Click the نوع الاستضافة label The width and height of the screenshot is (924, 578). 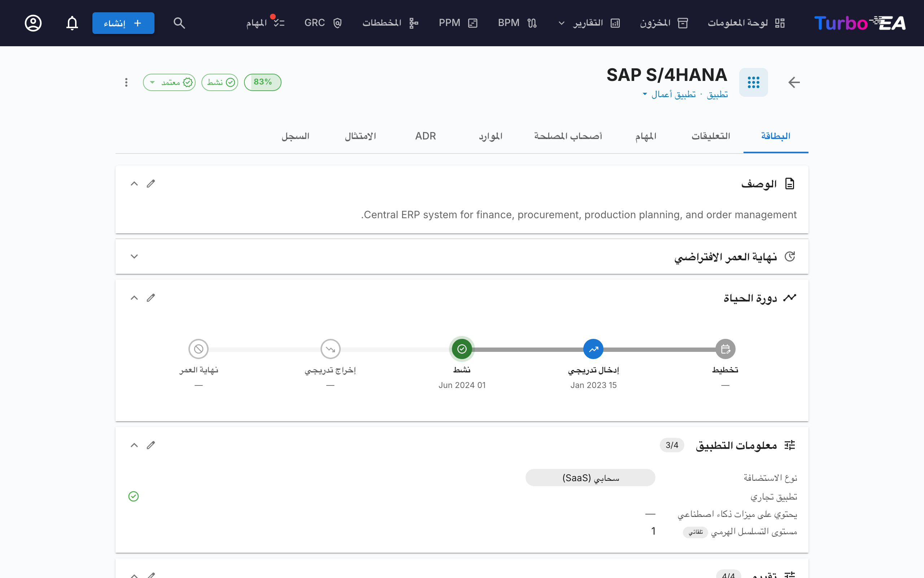coord(770,478)
